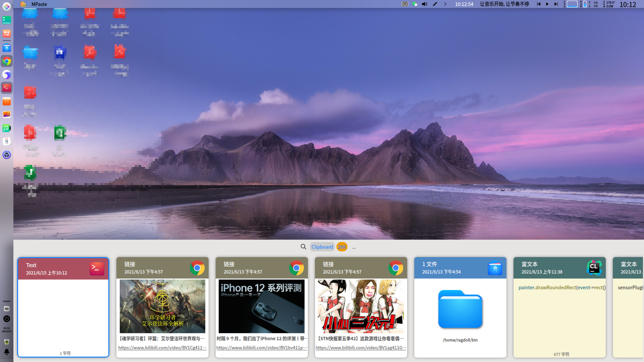
Task: Click the 时隔 9 个月 title text
Action: [261, 339]
